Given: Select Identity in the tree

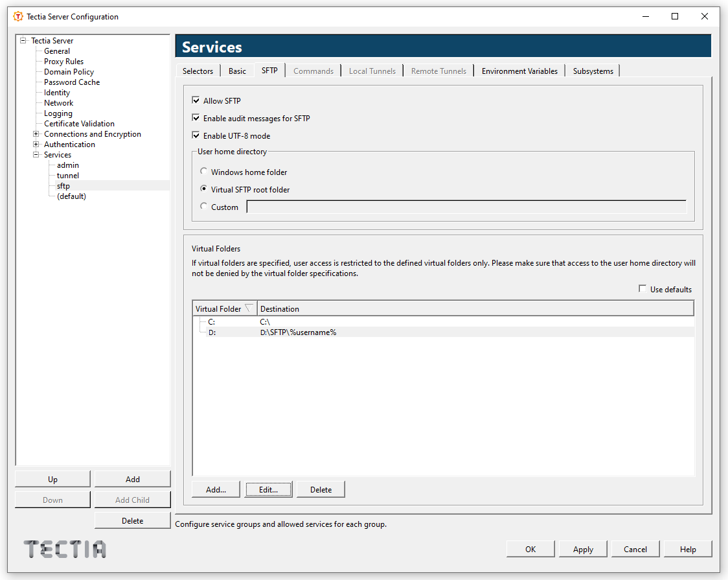Looking at the screenshot, I should pos(57,93).
